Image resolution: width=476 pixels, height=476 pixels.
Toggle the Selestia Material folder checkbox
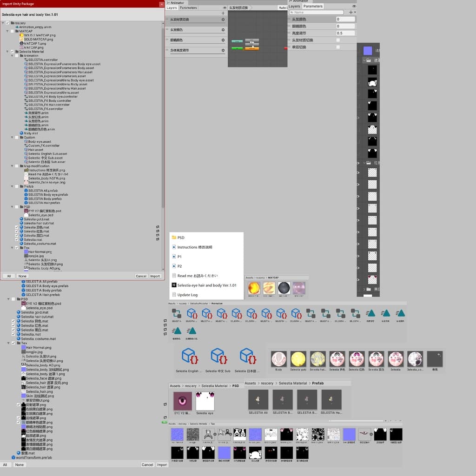12,52
